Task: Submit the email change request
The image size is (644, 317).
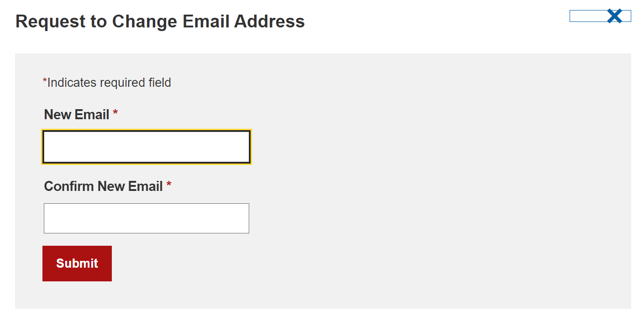Action: pyautogui.click(x=77, y=264)
